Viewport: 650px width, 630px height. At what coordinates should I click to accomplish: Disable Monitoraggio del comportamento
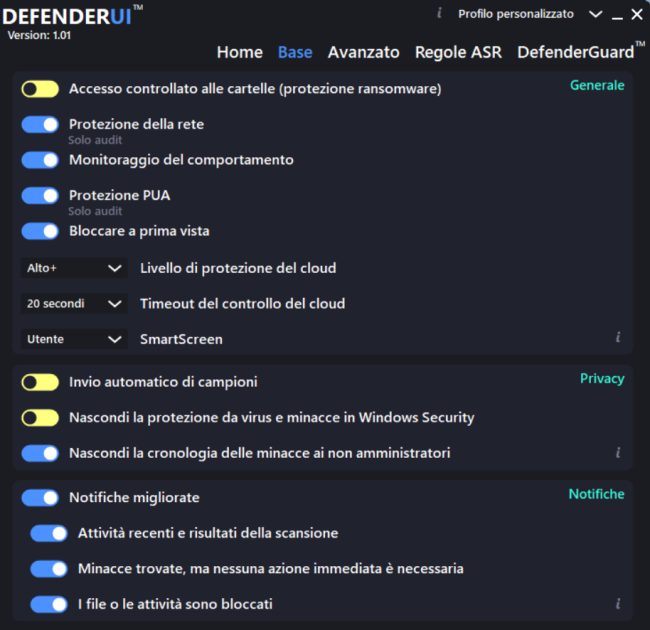tap(40, 160)
